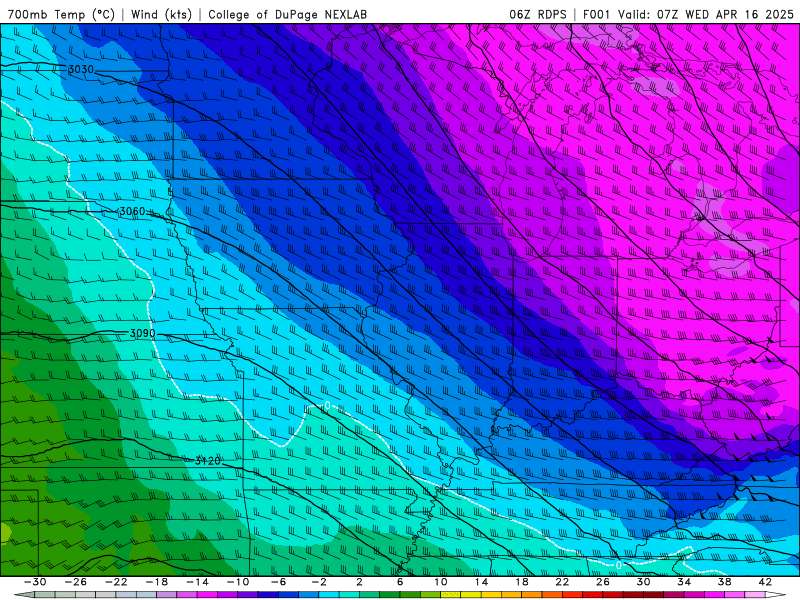Image resolution: width=800 pixels, height=600 pixels.
Task: Click the 42 value on the color scale
Action: pos(765,582)
